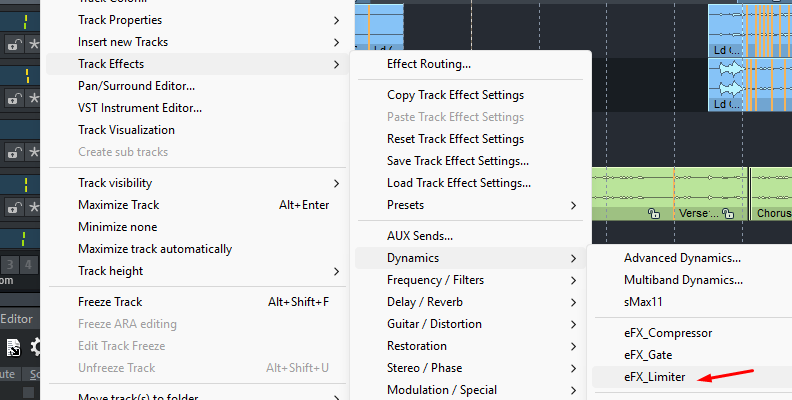The height and width of the screenshot is (400, 792).
Task: Open the gear settings icon below Editor
Action: point(36,347)
